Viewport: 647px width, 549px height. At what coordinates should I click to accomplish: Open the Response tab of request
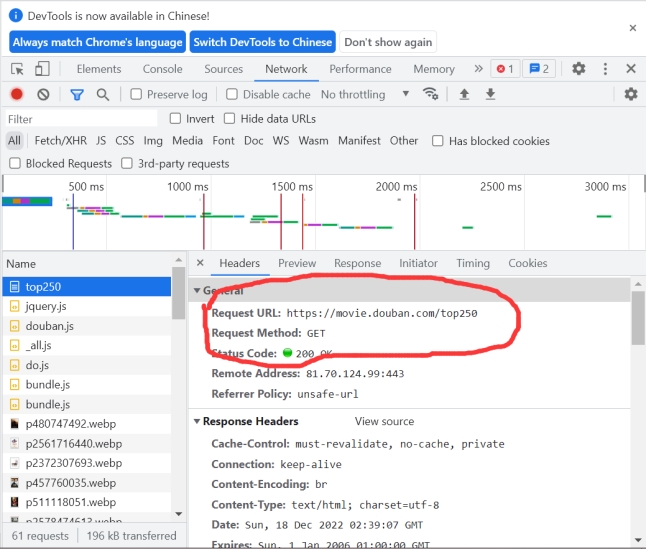coord(357,263)
